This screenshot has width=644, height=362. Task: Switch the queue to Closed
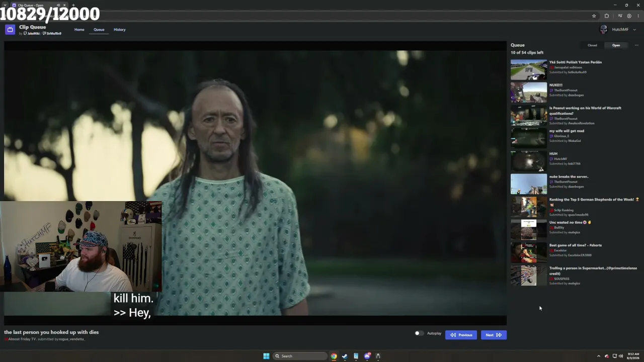592,45
